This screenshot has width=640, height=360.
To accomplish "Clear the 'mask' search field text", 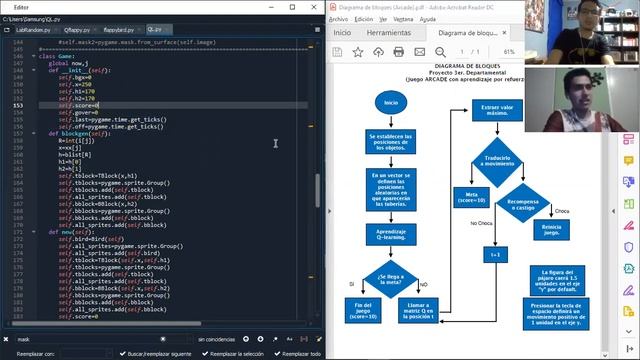I will pyautogui.click(x=163, y=339).
